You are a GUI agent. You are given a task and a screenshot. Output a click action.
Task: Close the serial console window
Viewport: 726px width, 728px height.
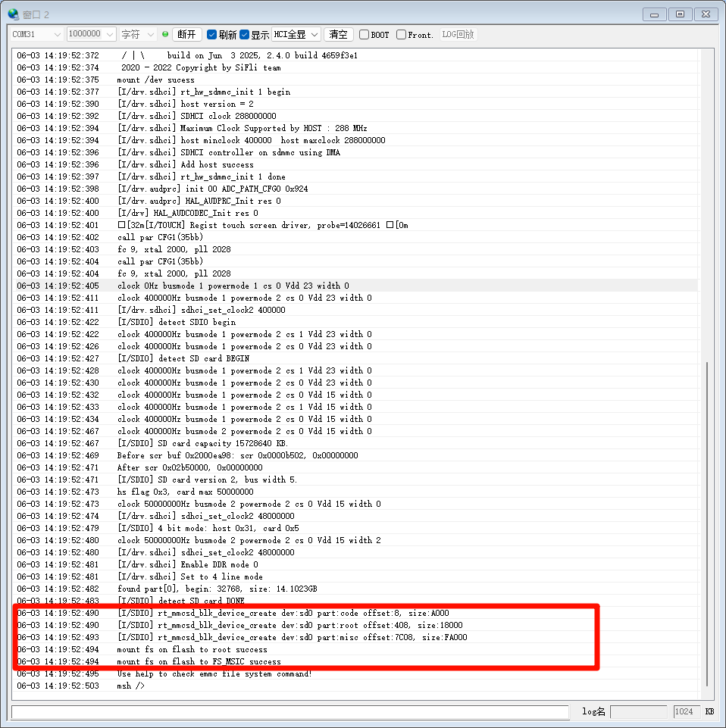(x=705, y=14)
